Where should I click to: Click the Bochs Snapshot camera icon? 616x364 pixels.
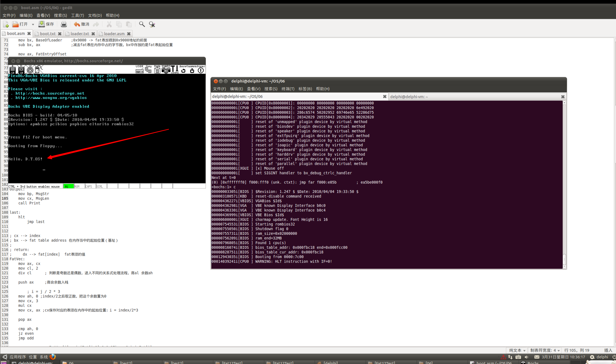(x=166, y=70)
